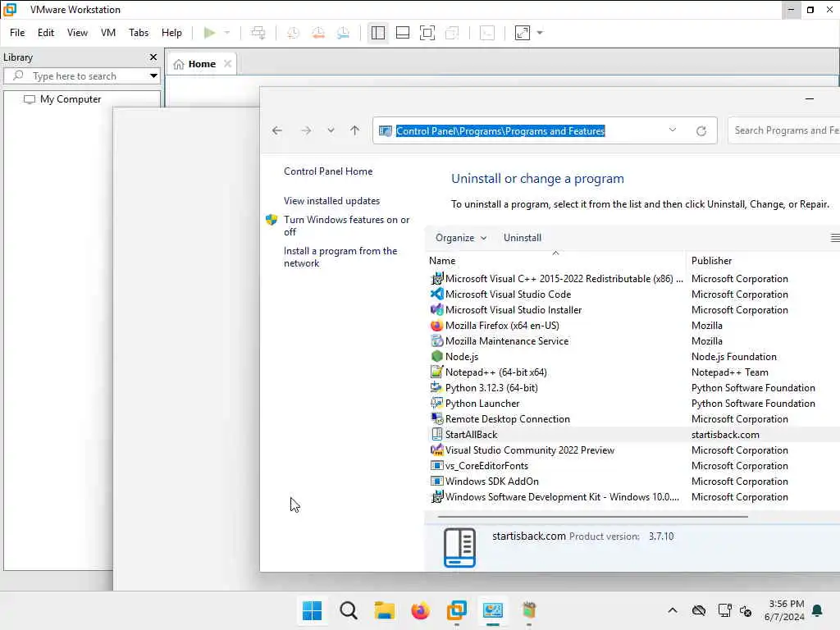Click the Forward arrow in Programs and Features
The image size is (840, 630).
tap(306, 130)
